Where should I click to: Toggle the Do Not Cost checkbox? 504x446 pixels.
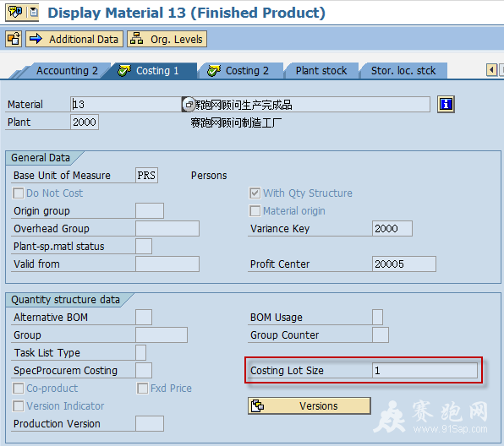(x=18, y=193)
